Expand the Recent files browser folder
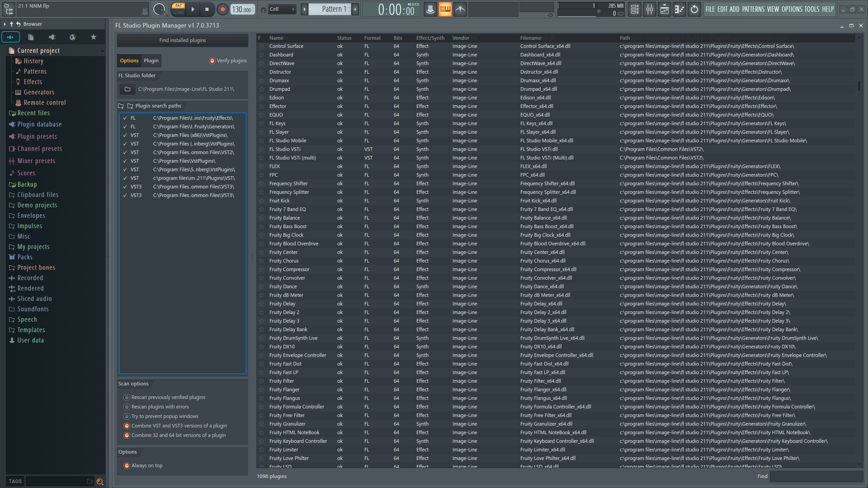Image resolution: width=868 pixels, height=488 pixels. 30,113
